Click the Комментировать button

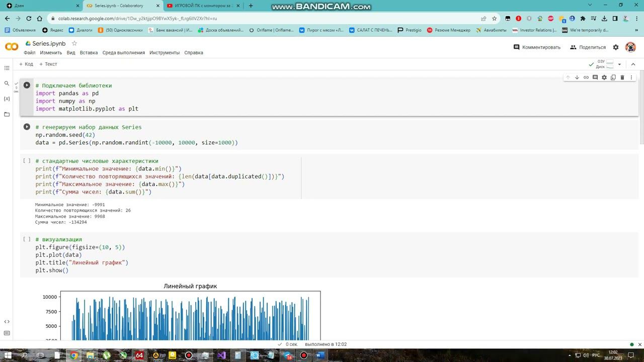coord(537,47)
